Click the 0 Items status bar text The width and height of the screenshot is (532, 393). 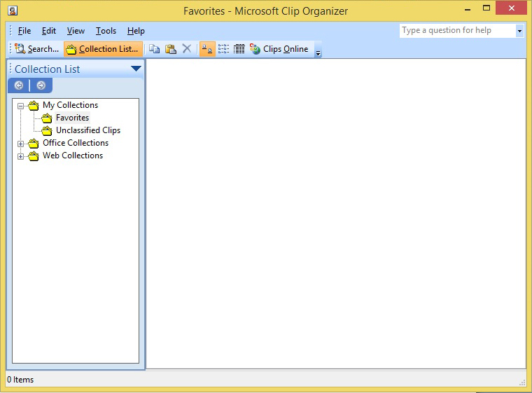[20, 380]
